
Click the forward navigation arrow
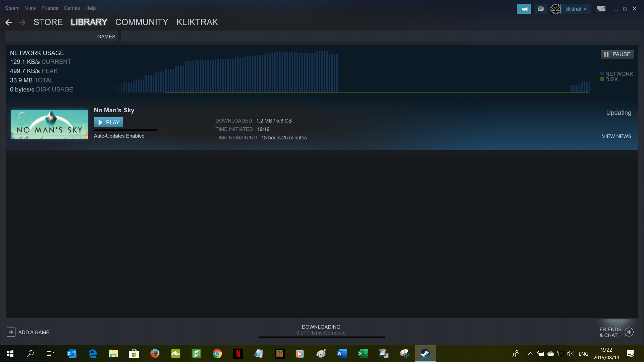[22, 22]
